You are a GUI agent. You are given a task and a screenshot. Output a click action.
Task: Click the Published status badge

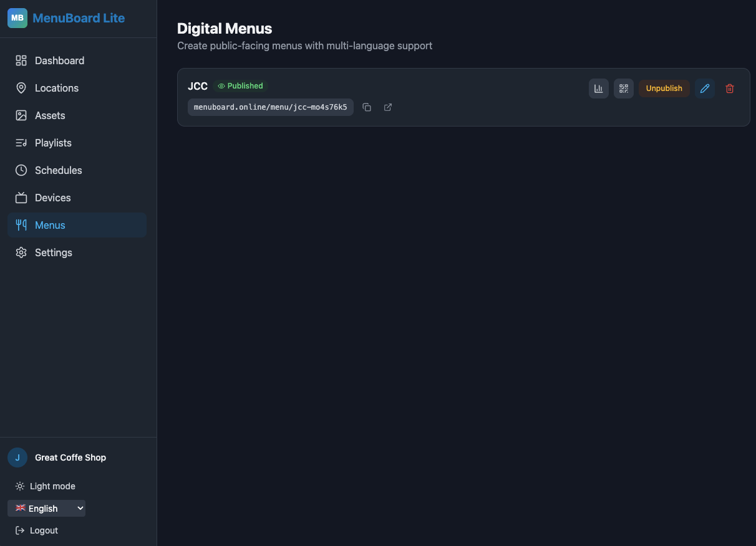click(x=240, y=86)
